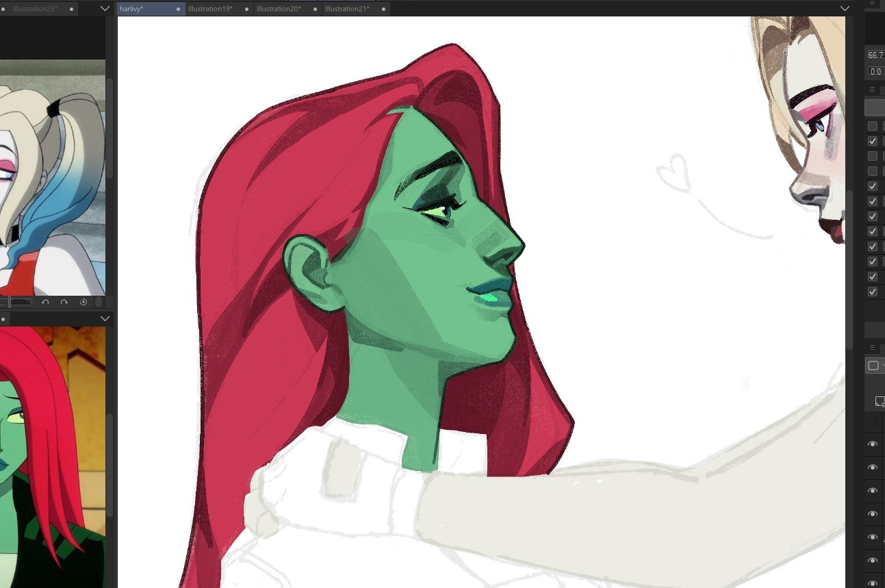Image resolution: width=885 pixels, height=588 pixels.
Task: Click the 0.0 rotation value field
Action: point(875,71)
